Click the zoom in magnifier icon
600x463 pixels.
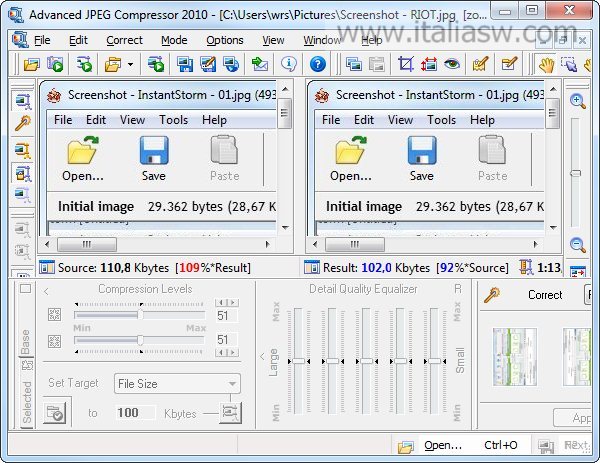577,101
